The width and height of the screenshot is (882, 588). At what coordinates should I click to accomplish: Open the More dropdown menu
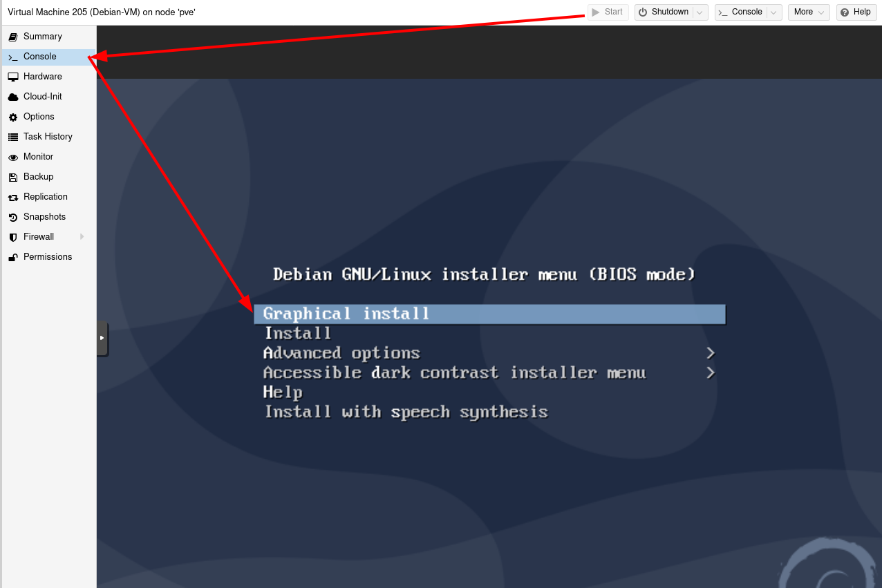click(x=809, y=12)
